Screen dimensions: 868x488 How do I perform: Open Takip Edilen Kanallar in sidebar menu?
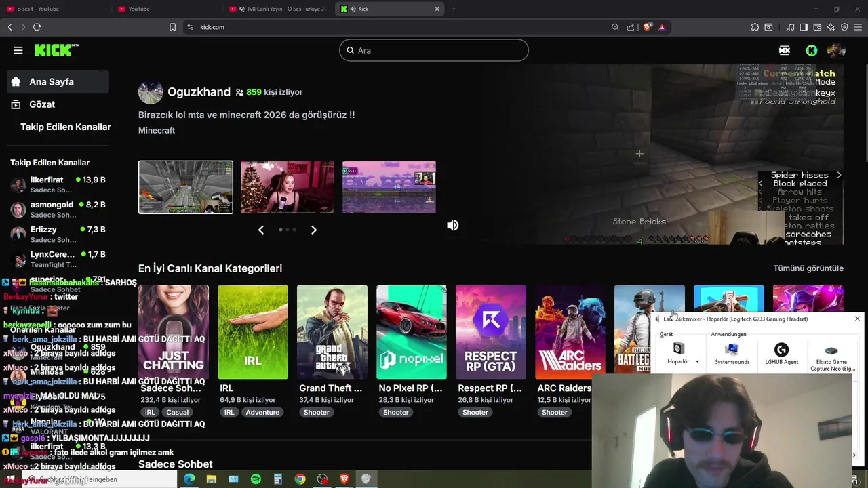65,127
